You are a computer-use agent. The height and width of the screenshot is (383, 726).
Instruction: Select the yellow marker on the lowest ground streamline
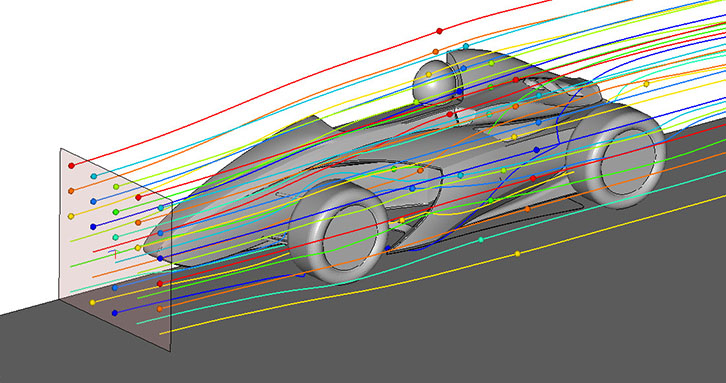pyautogui.click(x=518, y=253)
